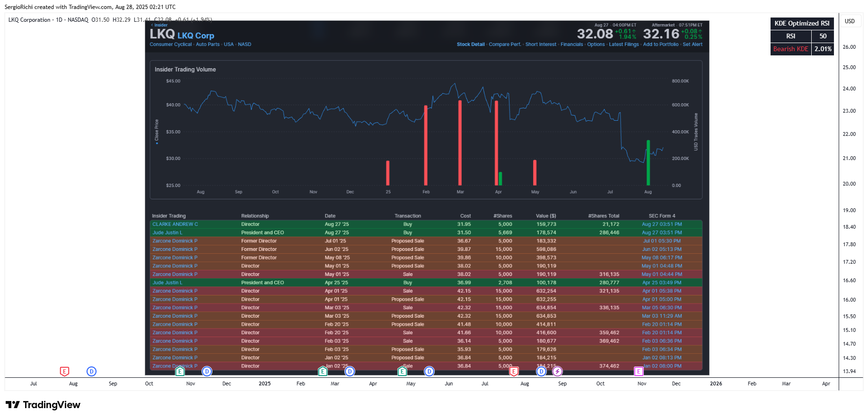Open Zarcone Dominick P in the May 08 '25 row

[x=175, y=258]
